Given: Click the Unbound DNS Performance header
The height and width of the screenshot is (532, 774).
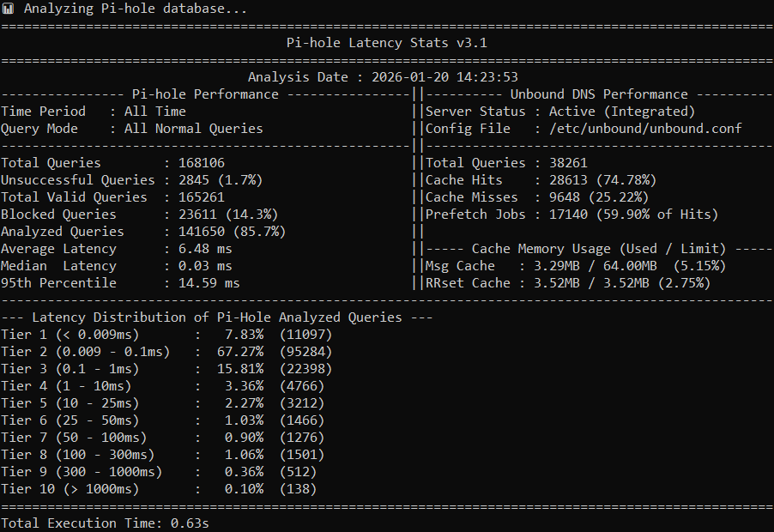Looking at the screenshot, I should pyautogui.click(x=599, y=94).
